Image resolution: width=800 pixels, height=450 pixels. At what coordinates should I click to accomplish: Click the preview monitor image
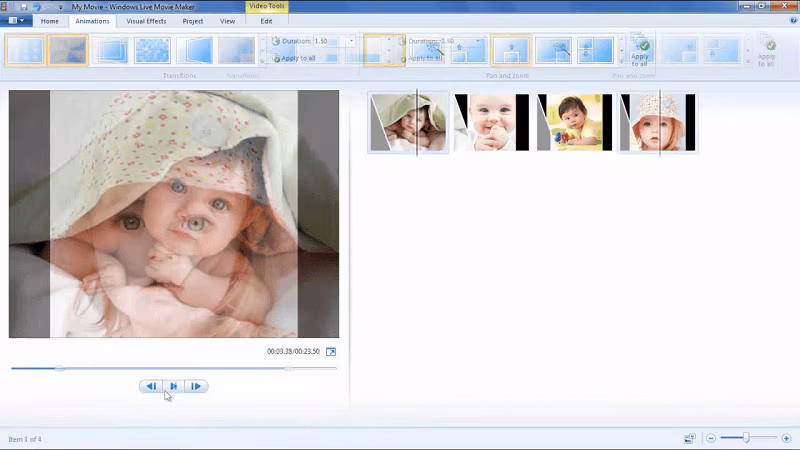(x=173, y=214)
